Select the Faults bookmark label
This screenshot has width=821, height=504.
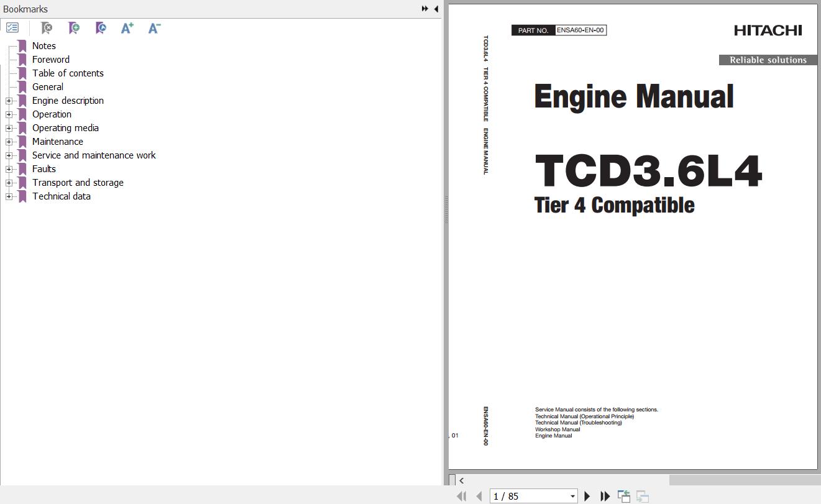click(x=44, y=169)
